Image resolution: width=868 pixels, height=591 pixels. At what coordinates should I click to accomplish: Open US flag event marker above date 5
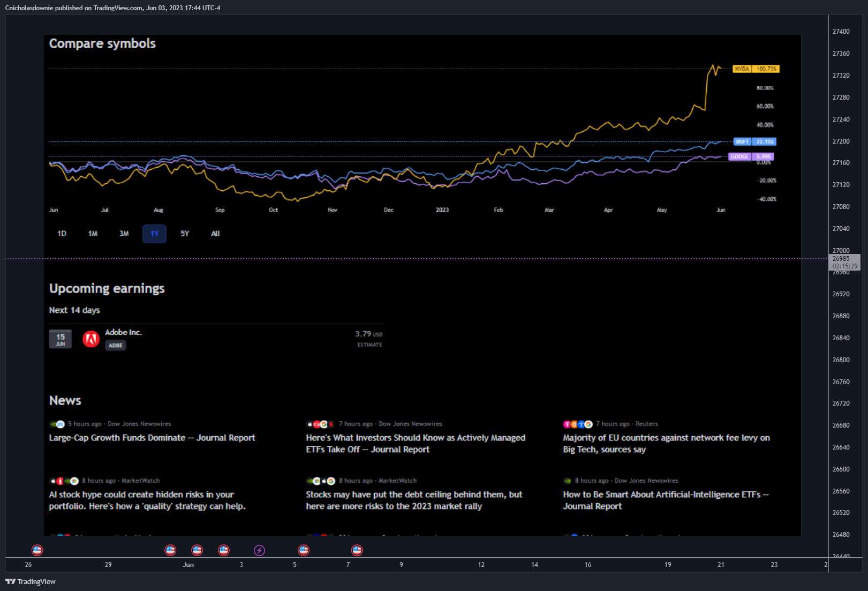[304, 550]
